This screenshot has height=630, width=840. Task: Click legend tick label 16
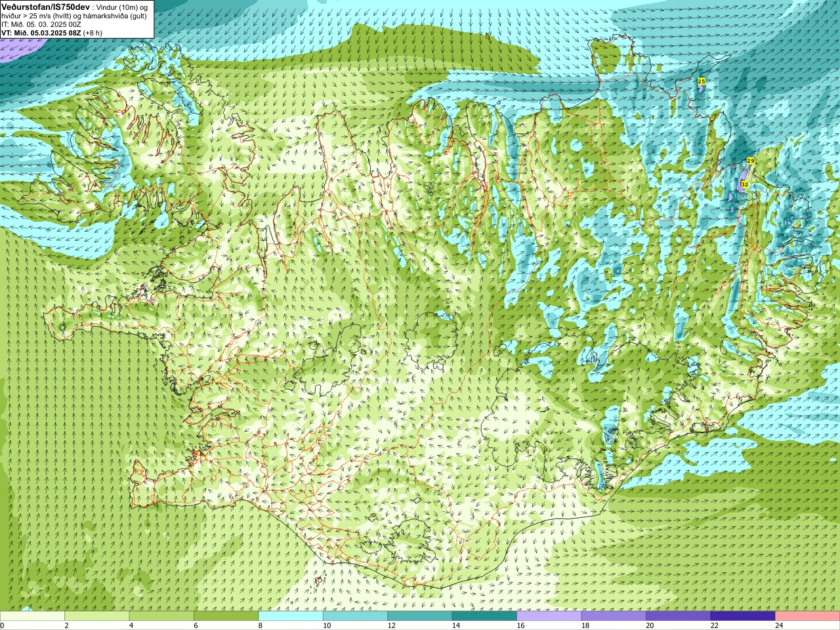[x=520, y=626]
